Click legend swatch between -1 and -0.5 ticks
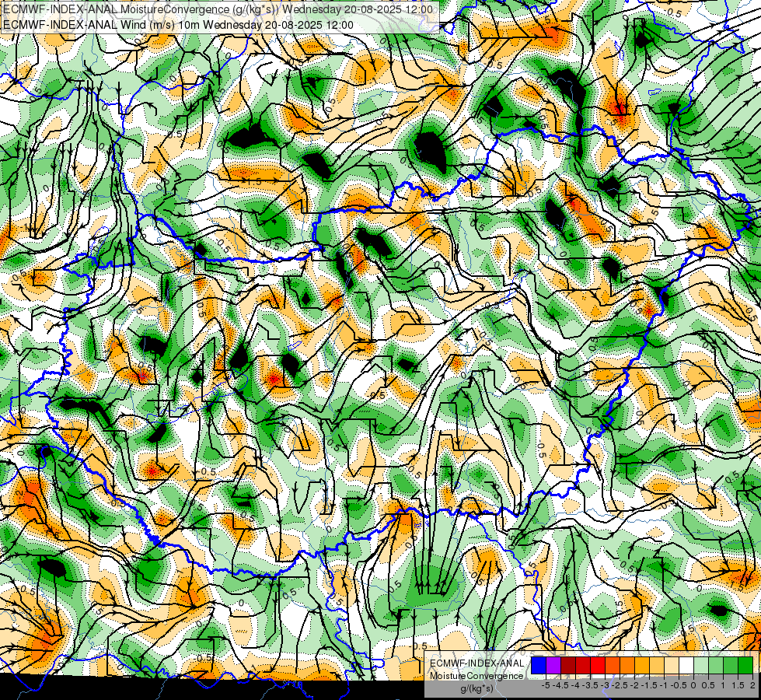Image resolution: width=761 pixels, height=700 pixels. (672, 666)
